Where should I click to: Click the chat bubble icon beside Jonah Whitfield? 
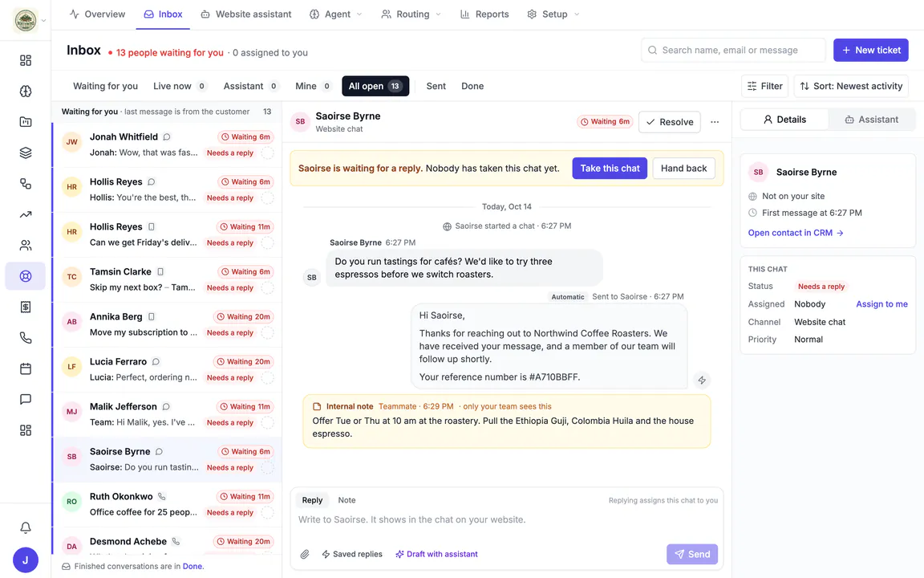[167, 136]
